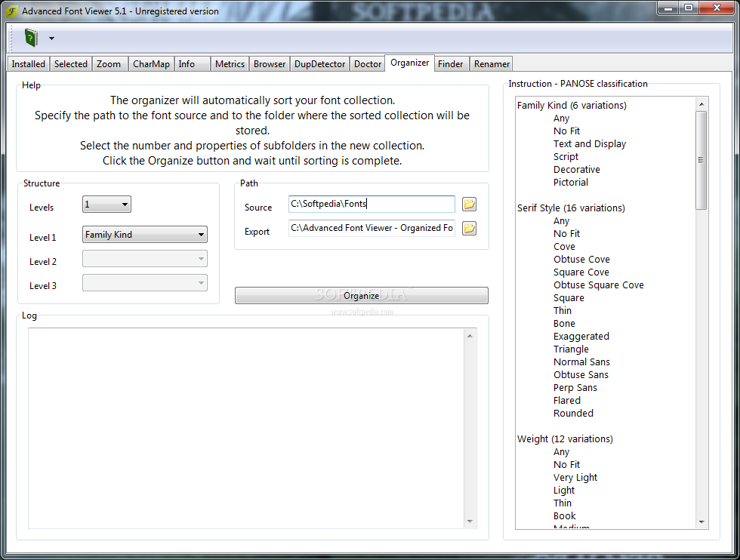
Task: Click the Organize button
Action: point(362,295)
